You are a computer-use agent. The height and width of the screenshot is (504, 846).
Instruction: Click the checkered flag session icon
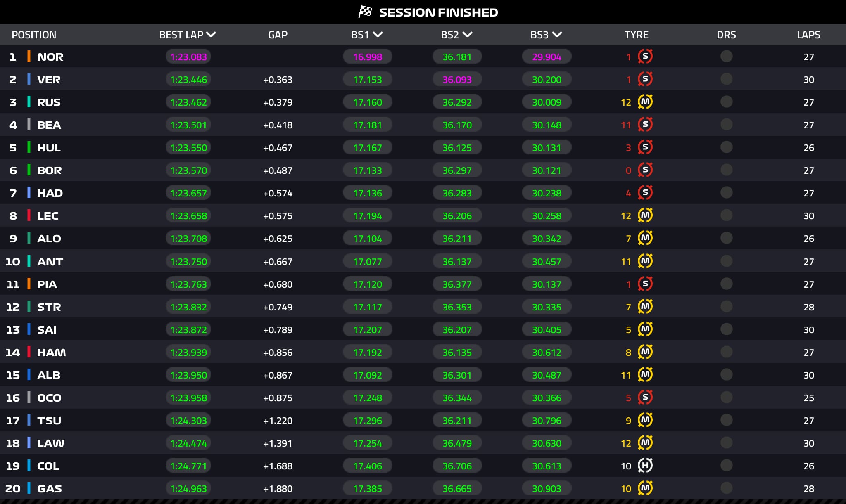point(365,12)
